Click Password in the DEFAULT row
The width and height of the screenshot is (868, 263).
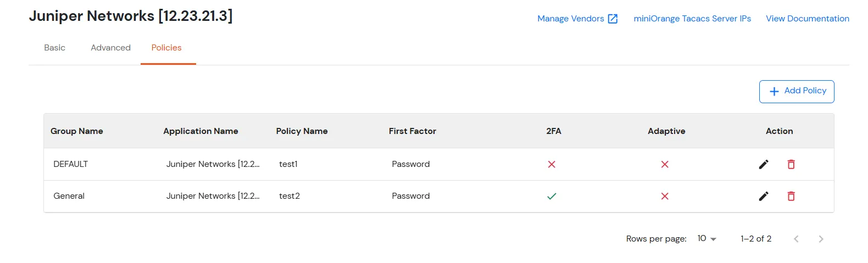pyautogui.click(x=410, y=164)
